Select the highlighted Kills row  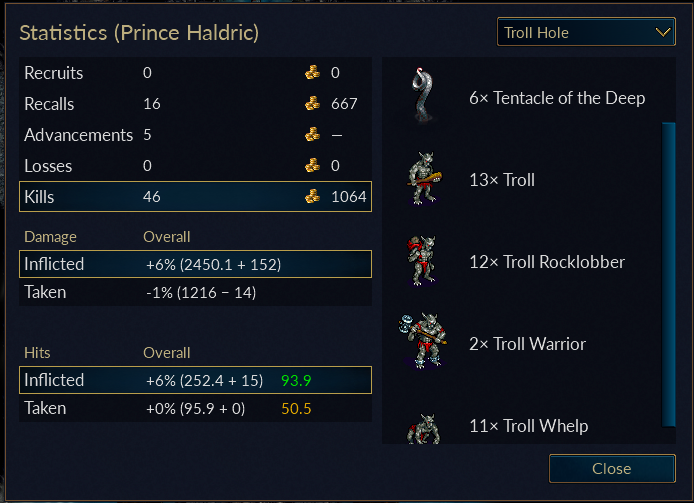tap(195, 197)
